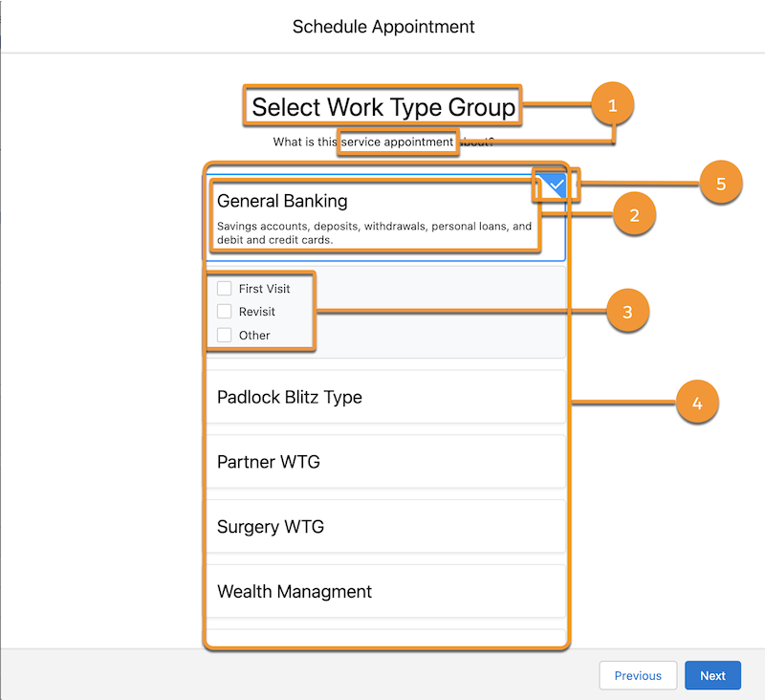This screenshot has width=765, height=700.
Task: Click the Previous button
Action: [x=638, y=675]
